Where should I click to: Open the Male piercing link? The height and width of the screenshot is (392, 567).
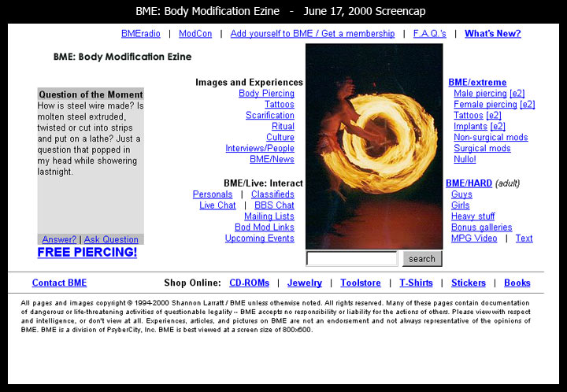point(480,93)
